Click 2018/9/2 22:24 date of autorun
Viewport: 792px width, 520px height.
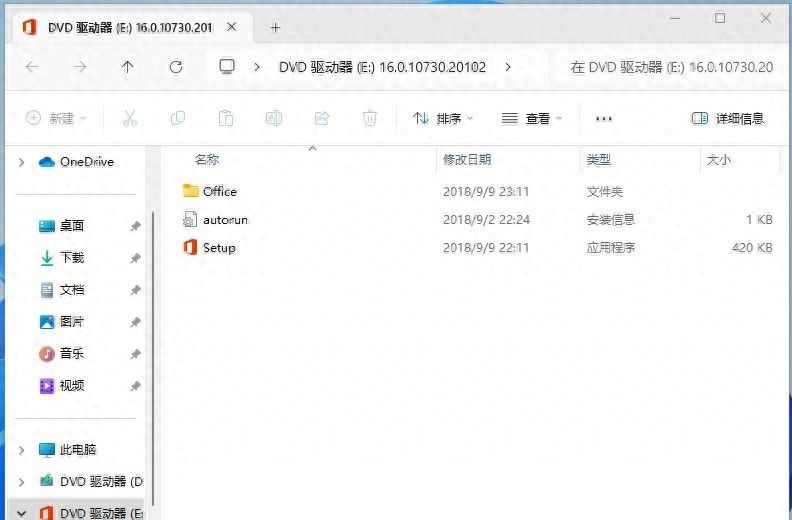point(486,220)
